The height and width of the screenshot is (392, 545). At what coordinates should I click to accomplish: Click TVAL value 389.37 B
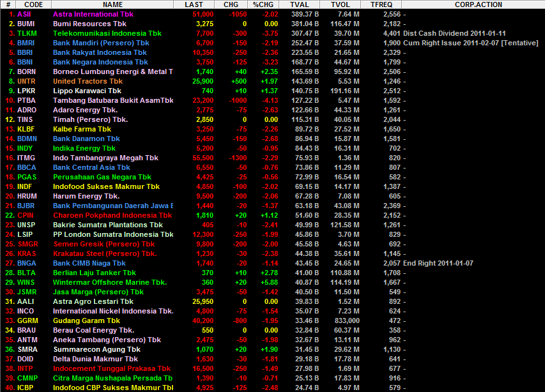pyautogui.click(x=305, y=14)
